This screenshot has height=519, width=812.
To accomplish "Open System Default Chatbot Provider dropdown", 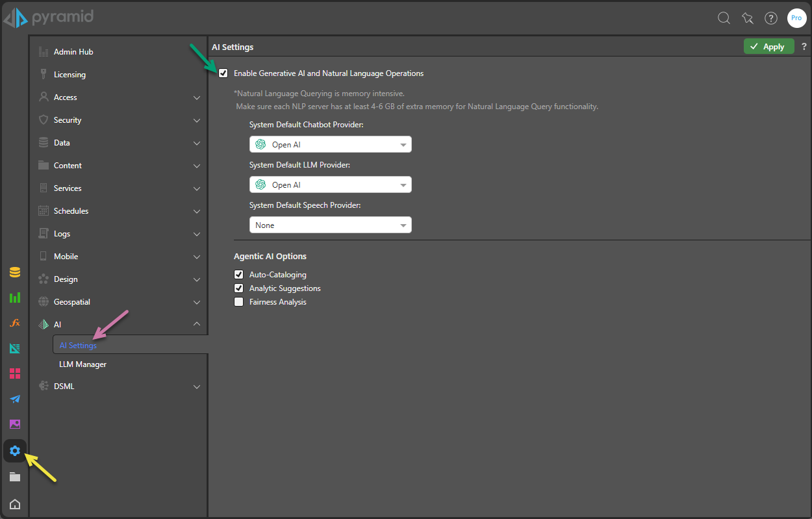I will pyautogui.click(x=330, y=145).
